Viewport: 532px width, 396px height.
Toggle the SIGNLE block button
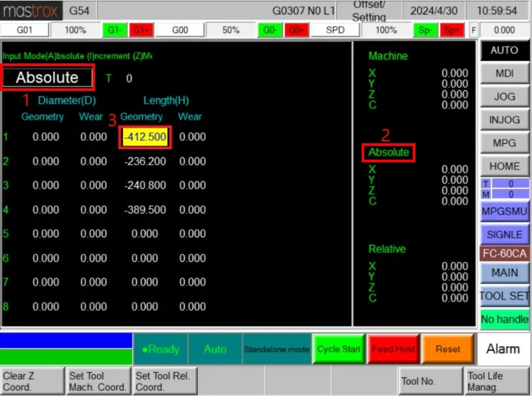click(x=504, y=234)
